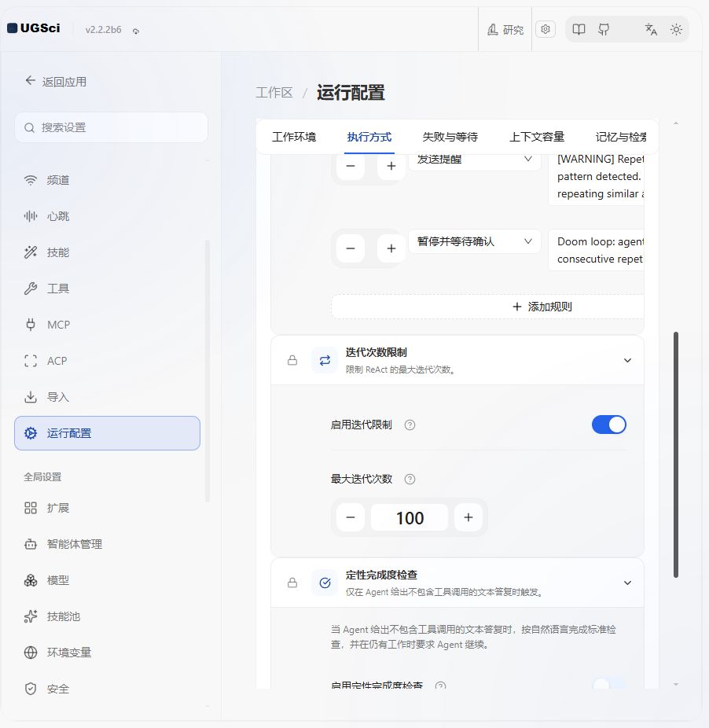Viewport: 709px width, 728px height.
Task: Click the lock icon on 迭代次数限制
Action: pyautogui.click(x=292, y=360)
